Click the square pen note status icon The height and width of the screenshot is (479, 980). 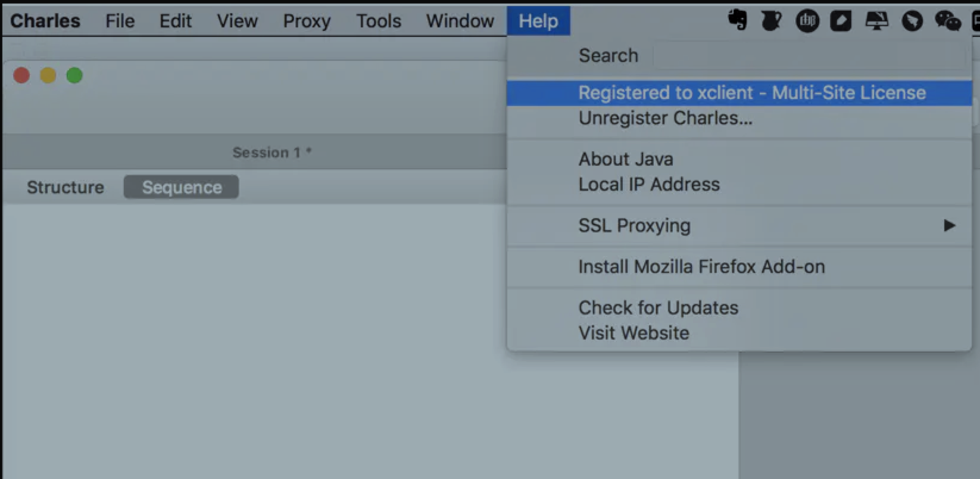click(x=841, y=21)
